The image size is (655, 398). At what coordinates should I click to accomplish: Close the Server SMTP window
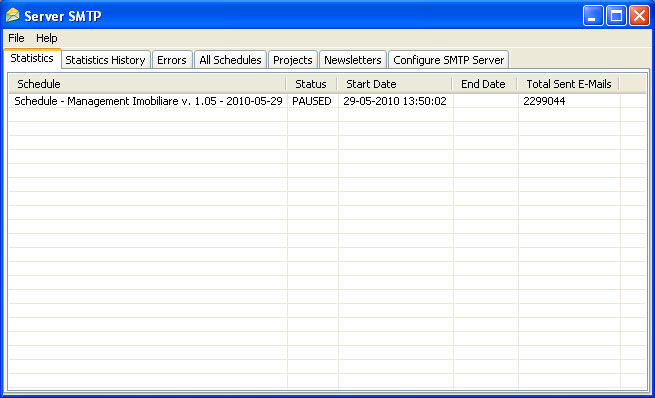pos(639,16)
